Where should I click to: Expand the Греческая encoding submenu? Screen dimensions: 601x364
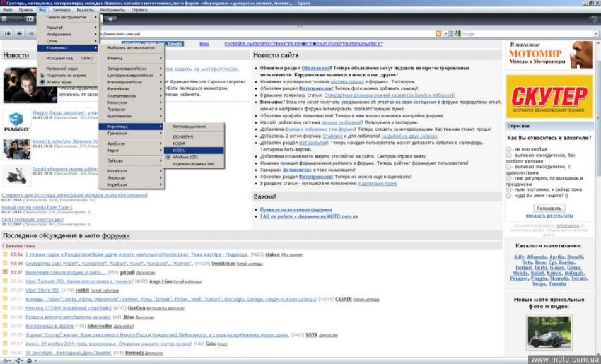click(132, 134)
